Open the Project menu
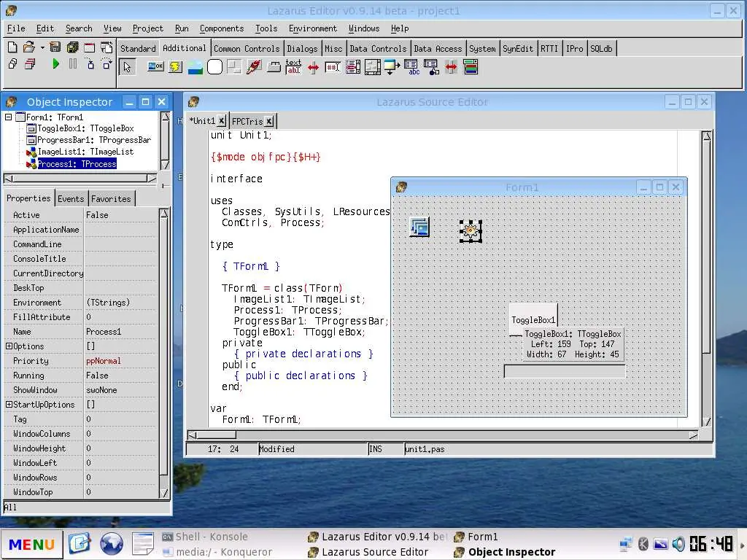Viewport: 747px width, 560px height. 147,28
